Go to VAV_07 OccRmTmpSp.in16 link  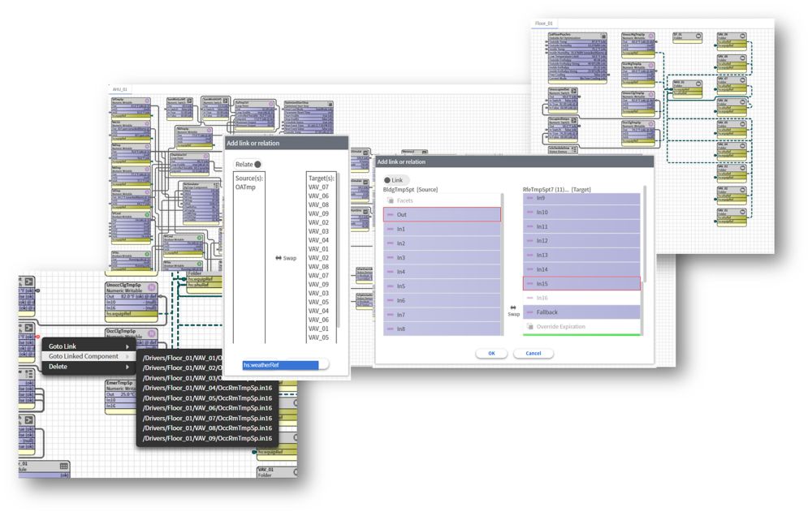tap(207, 418)
